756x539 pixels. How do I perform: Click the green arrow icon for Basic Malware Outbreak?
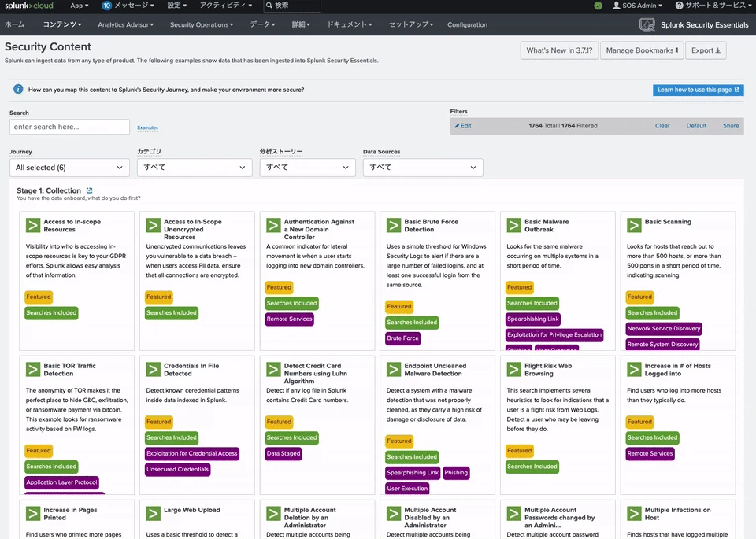pos(514,225)
